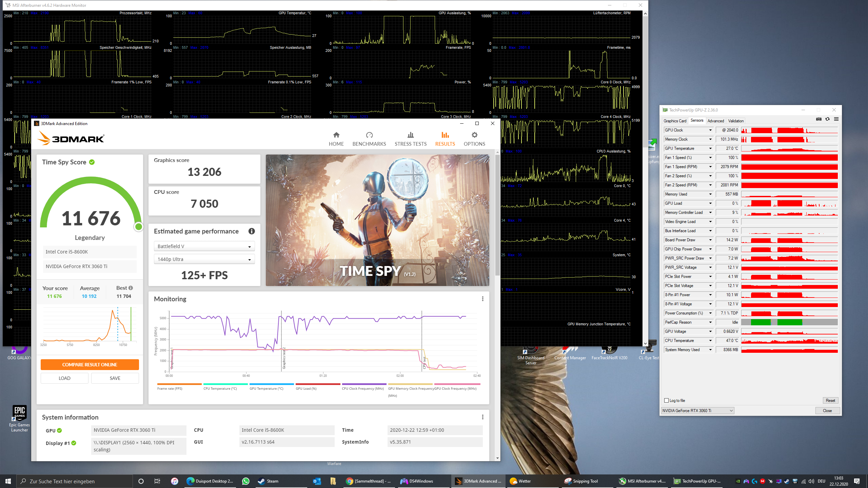Image resolution: width=868 pixels, height=488 pixels.
Task: Click the info icon beside Estimated game performance
Action: [251, 231]
